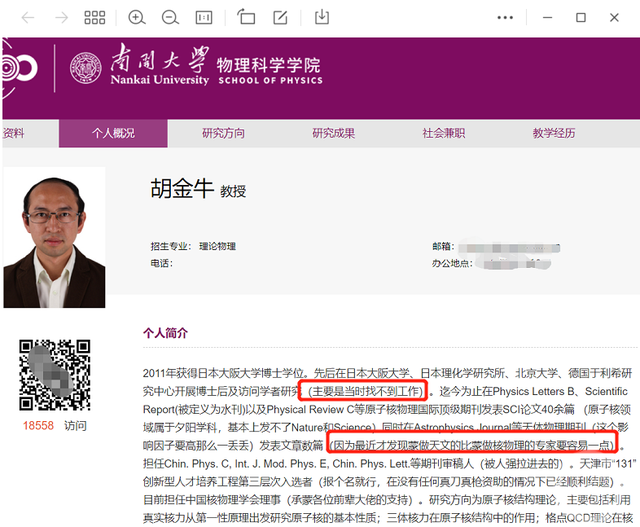
Task: Rotate the image
Action: [246, 17]
